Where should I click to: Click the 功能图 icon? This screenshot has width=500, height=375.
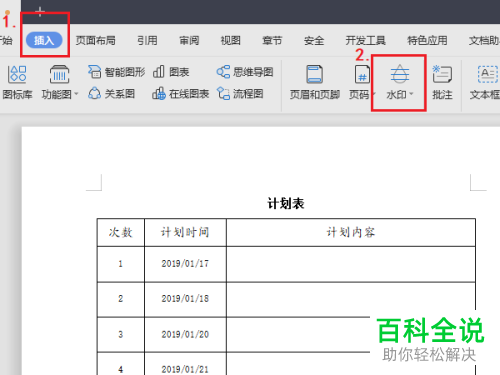[59, 74]
